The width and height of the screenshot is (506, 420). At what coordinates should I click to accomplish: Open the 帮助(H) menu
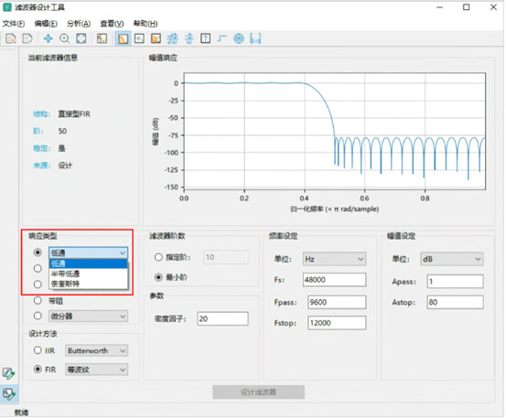click(145, 24)
